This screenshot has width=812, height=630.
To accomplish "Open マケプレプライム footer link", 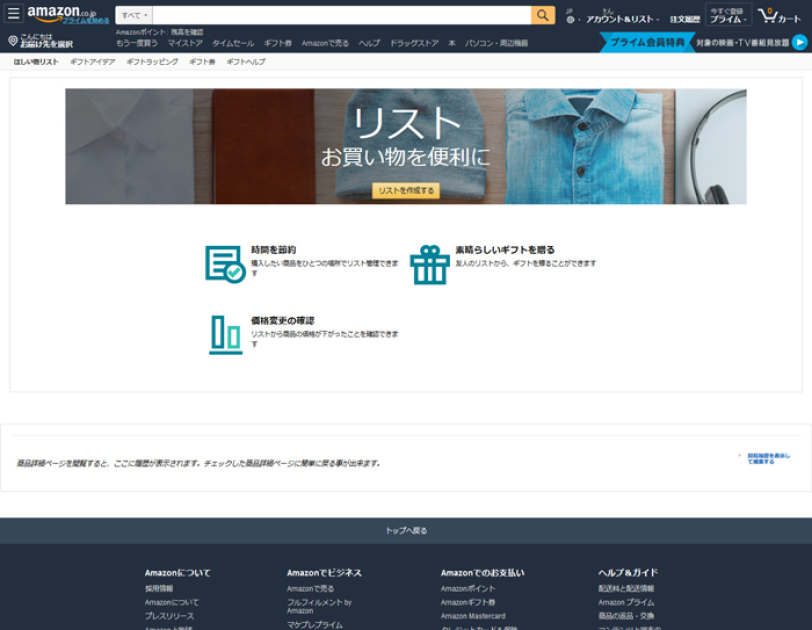I will point(315,625).
